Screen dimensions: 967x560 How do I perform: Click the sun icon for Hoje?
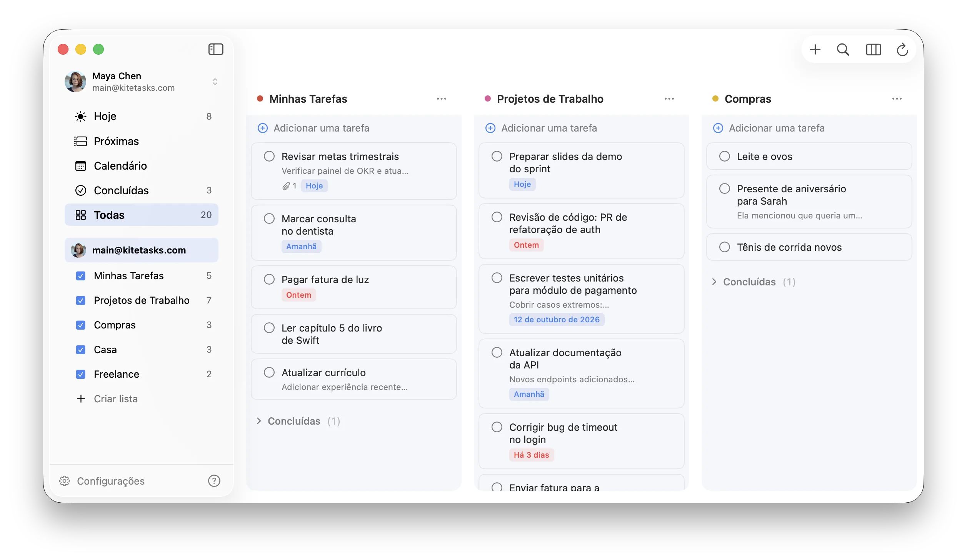80,116
